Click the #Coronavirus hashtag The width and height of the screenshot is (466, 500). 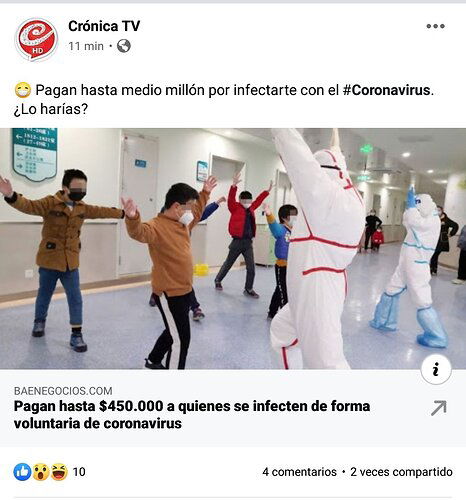(387, 90)
